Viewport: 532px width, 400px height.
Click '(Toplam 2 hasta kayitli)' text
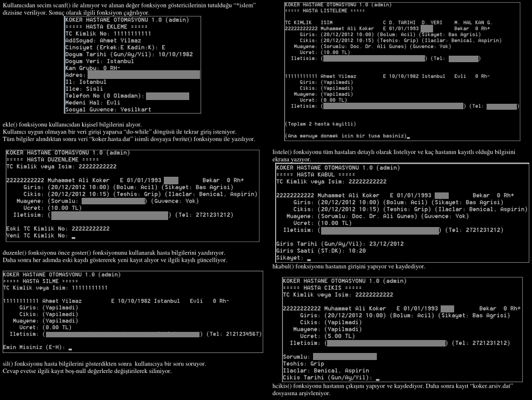tap(321, 124)
